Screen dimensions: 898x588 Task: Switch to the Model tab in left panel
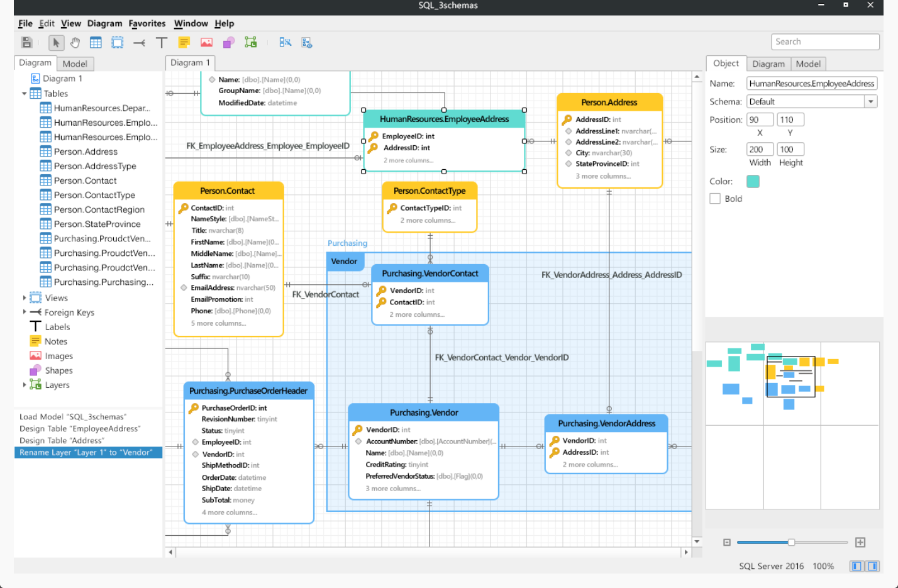(75, 64)
